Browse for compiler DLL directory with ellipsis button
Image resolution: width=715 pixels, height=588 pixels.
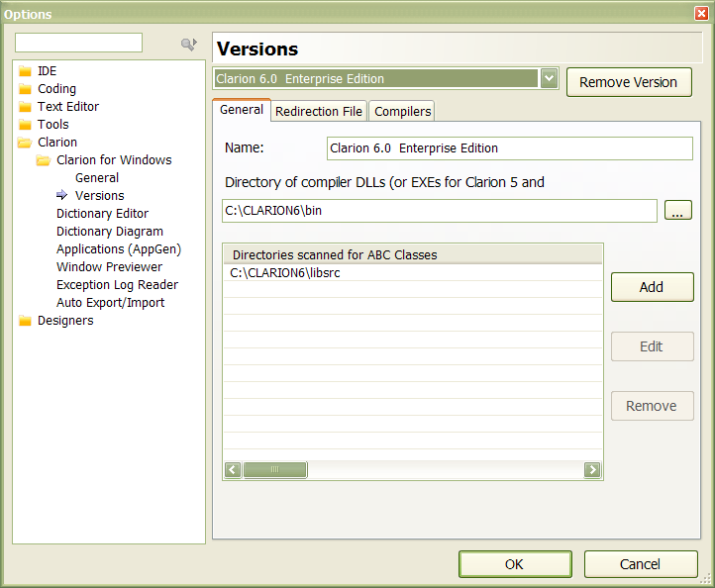[677, 210]
